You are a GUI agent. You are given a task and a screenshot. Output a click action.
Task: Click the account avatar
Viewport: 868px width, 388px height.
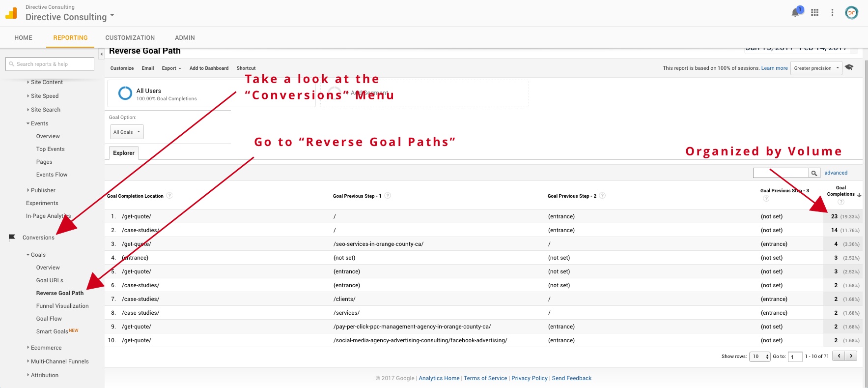pyautogui.click(x=851, y=13)
